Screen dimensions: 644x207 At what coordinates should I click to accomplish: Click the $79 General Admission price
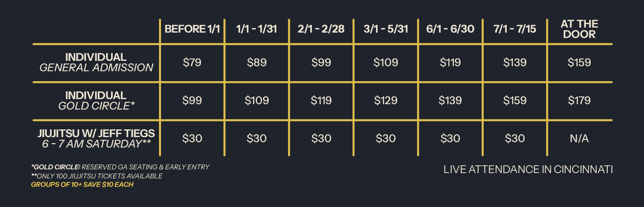192,63
